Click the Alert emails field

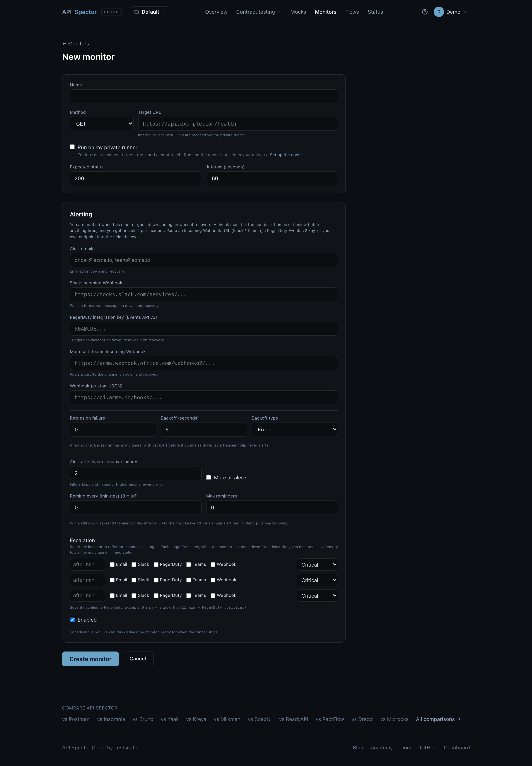(204, 260)
